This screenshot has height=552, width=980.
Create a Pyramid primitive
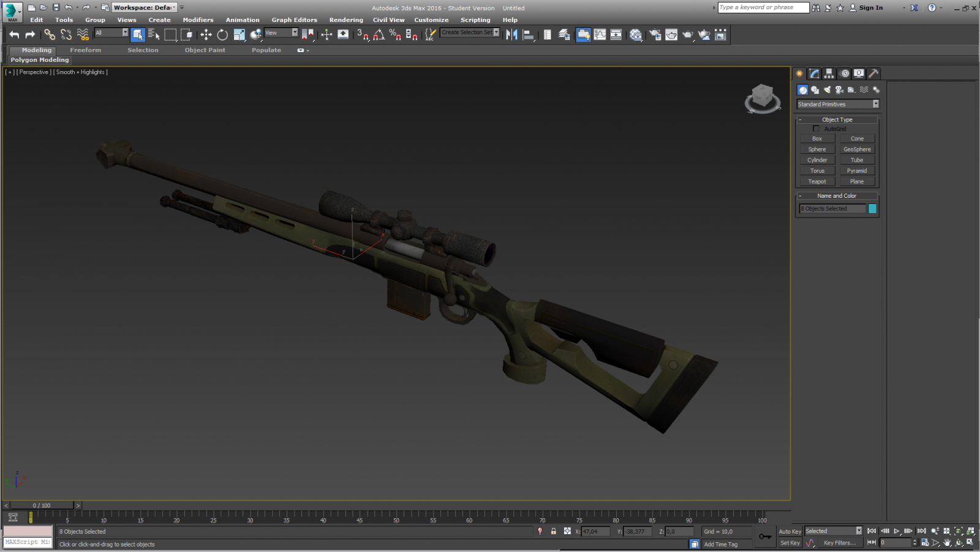pos(857,171)
